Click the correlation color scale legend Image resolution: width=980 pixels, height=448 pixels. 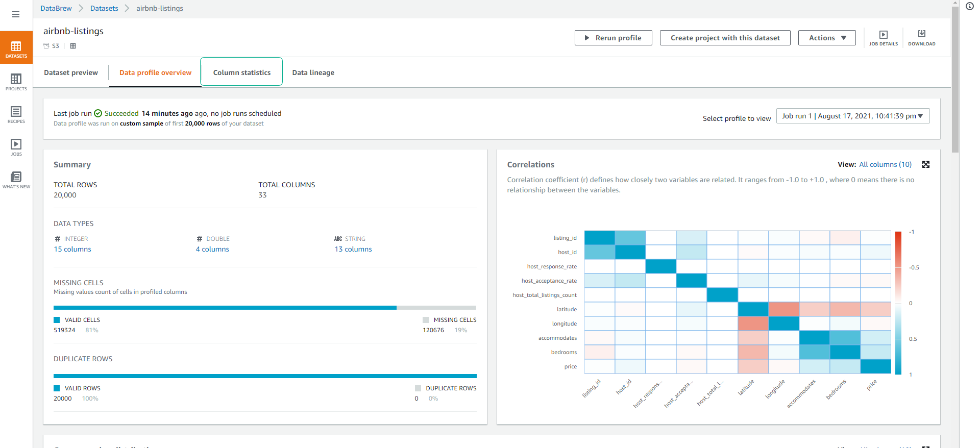[x=898, y=303]
